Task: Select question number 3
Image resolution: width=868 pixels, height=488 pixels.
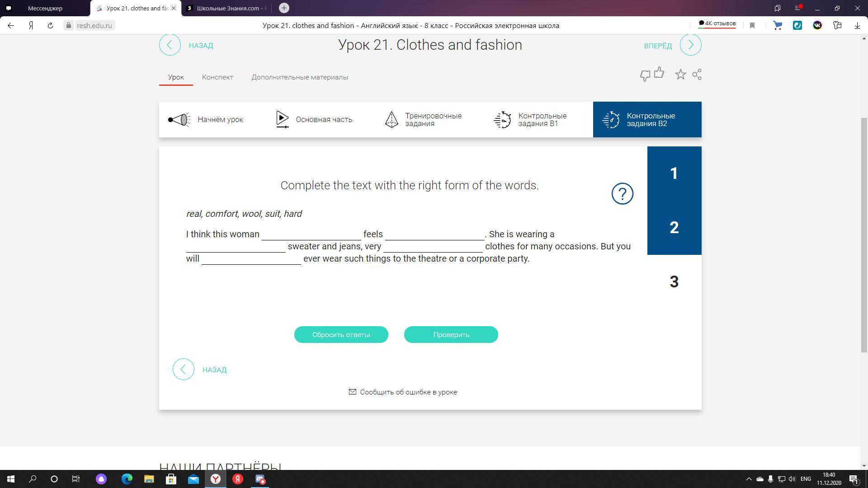Action: [x=674, y=282]
